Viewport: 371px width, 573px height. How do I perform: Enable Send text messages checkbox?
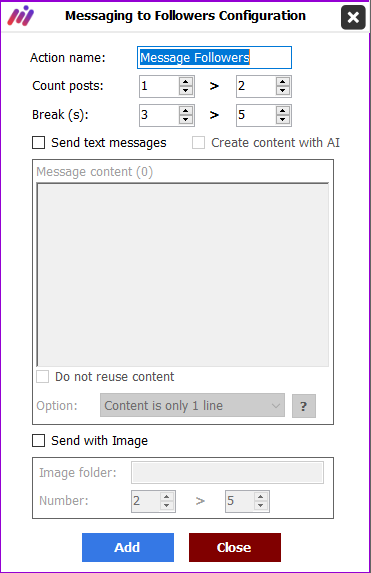(39, 143)
